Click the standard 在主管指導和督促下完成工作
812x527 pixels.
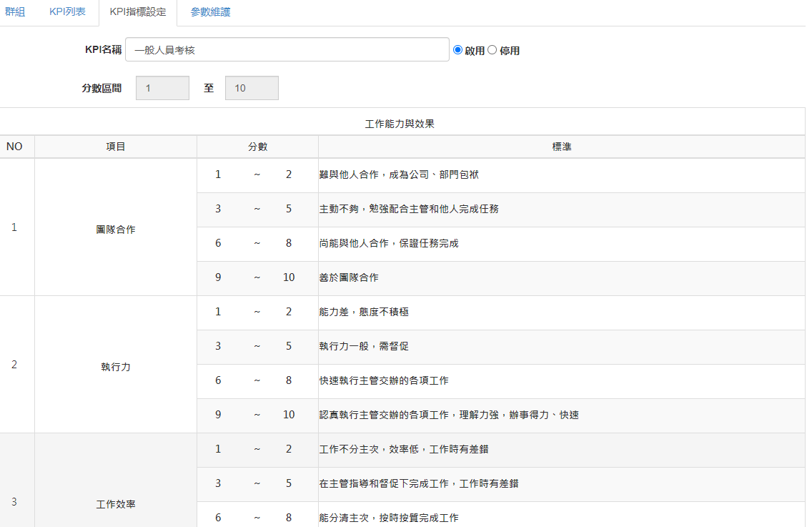coord(418,483)
